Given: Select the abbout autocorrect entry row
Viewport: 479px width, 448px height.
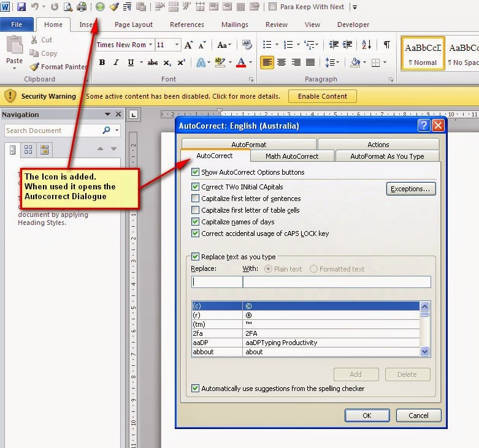Looking at the screenshot, I should click(305, 352).
